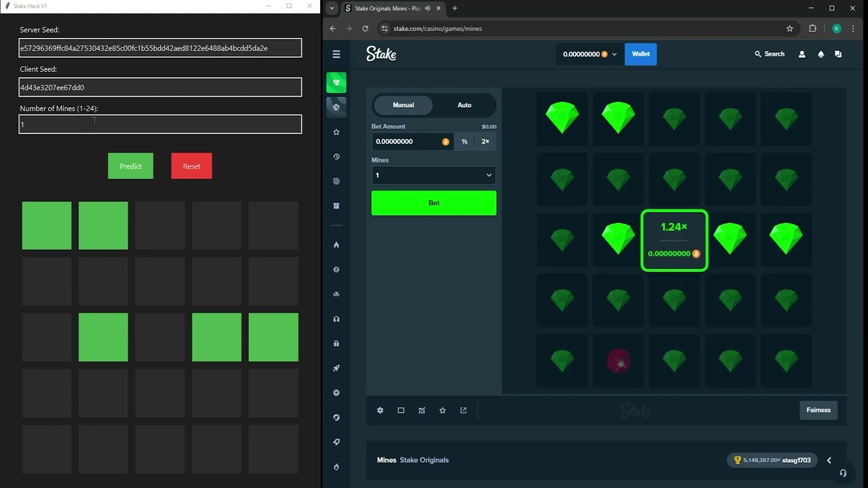
Task: Open the Stake notifications bell
Action: (x=821, y=54)
